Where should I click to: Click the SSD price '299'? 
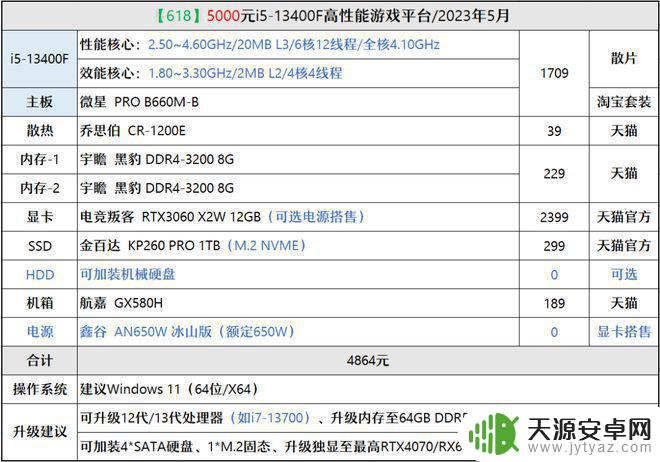point(554,246)
